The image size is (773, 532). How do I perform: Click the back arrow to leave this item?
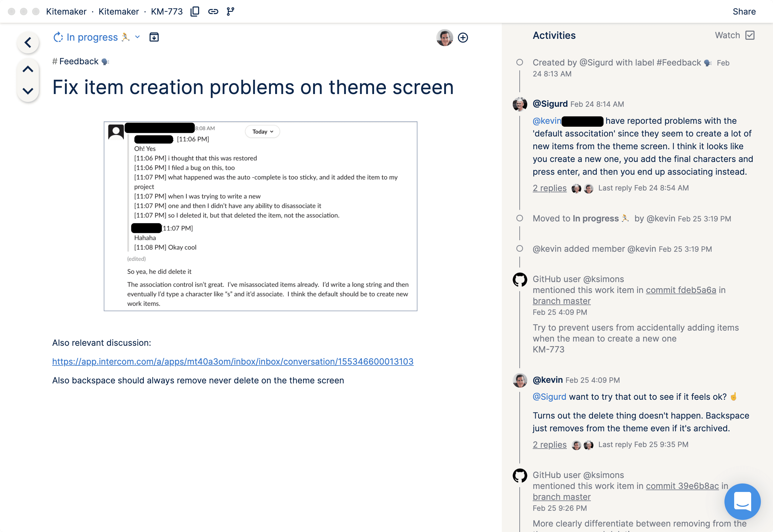pyautogui.click(x=28, y=42)
